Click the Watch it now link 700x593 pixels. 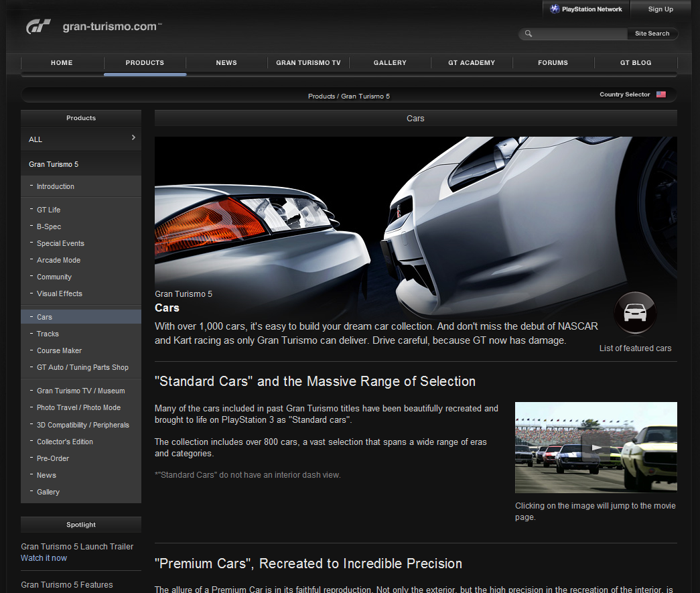[44, 557]
